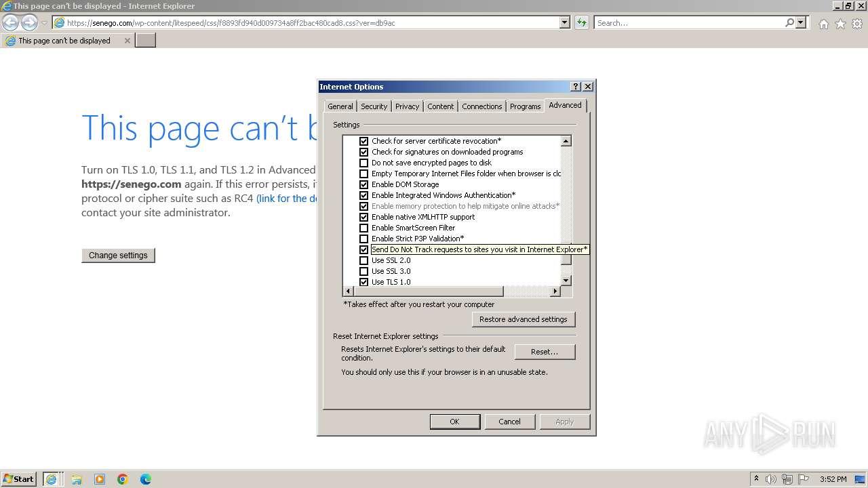
Task: Open the Tools gear icon
Action: 857,24
